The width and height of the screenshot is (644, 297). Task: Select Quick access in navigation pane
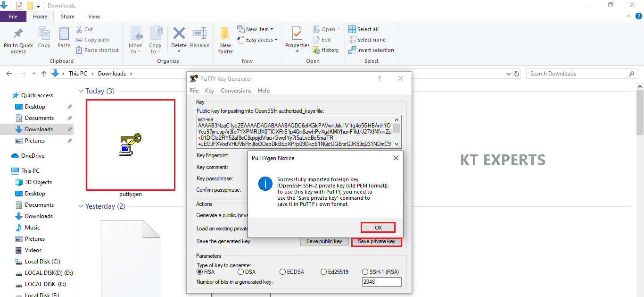click(x=37, y=95)
